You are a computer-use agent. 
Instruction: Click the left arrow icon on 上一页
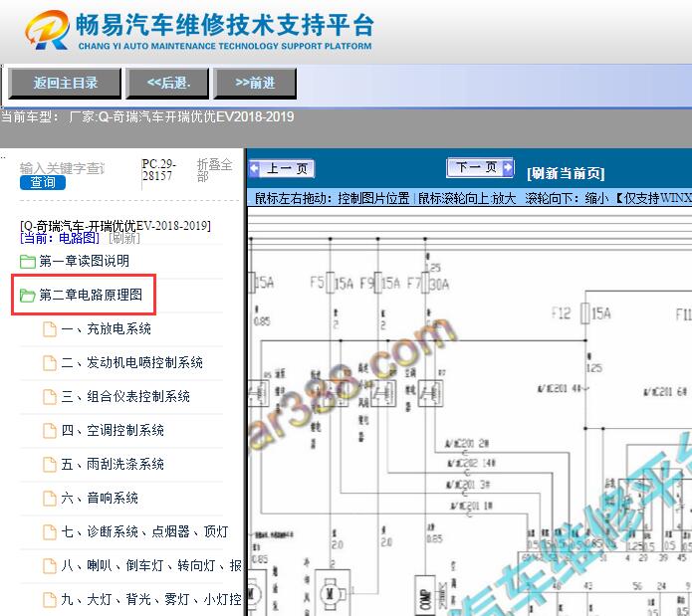pos(255,168)
